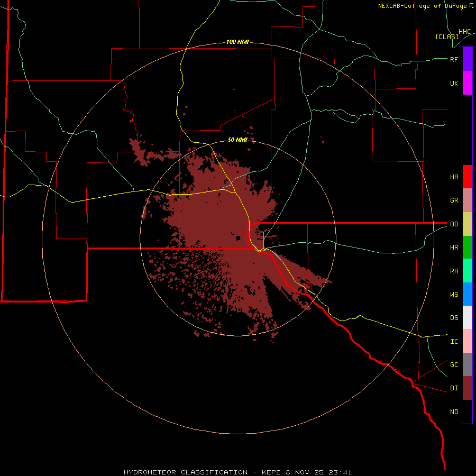Select the BD yellow legend swatch
The image size is (476, 476).
point(467,224)
